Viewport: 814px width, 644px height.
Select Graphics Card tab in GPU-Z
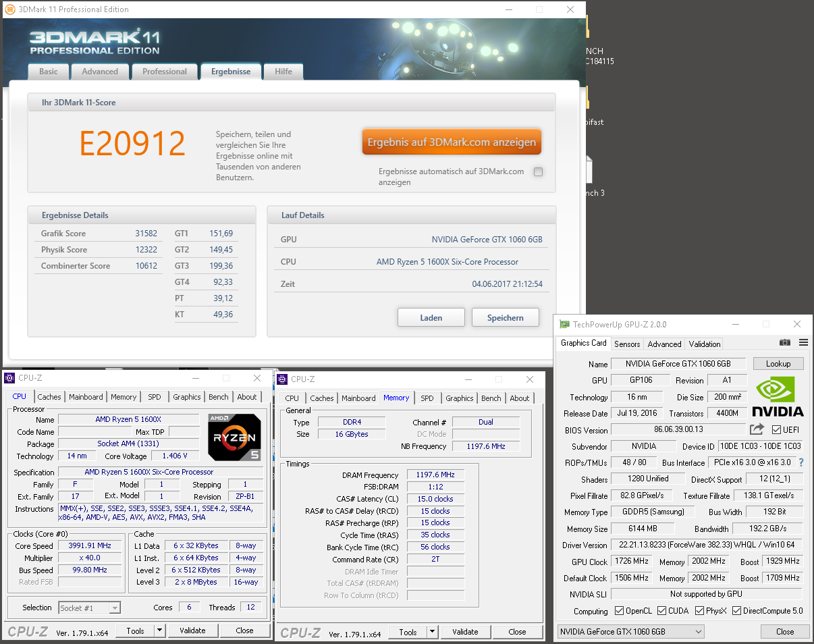(584, 343)
